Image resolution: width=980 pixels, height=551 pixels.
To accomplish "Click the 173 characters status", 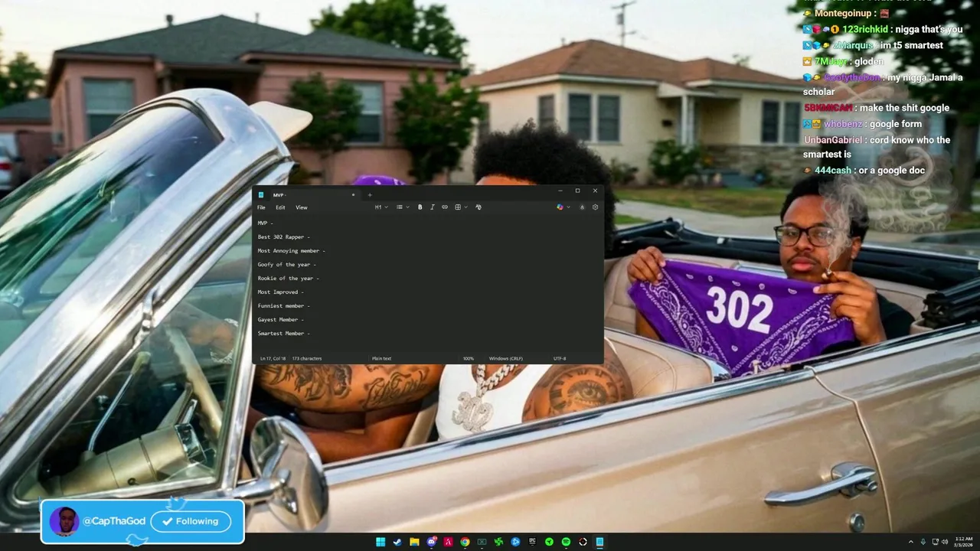I will click(x=307, y=358).
